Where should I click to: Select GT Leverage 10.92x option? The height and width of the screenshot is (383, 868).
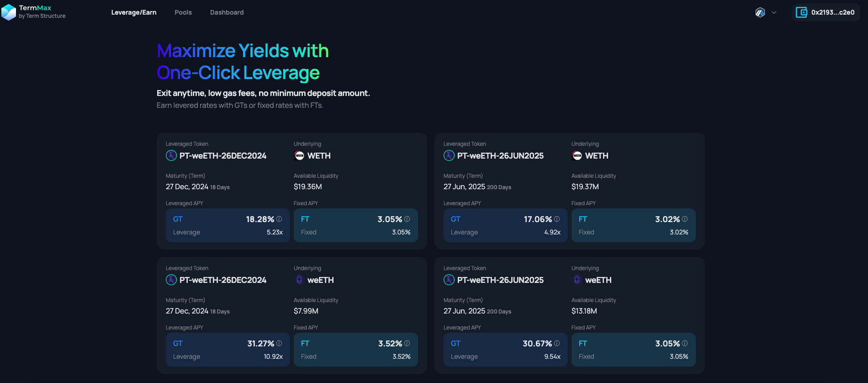228,350
